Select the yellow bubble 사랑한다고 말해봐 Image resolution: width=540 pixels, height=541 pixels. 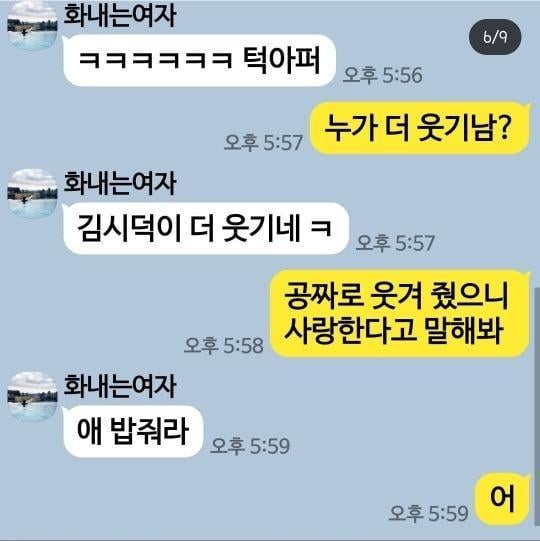click(400, 313)
